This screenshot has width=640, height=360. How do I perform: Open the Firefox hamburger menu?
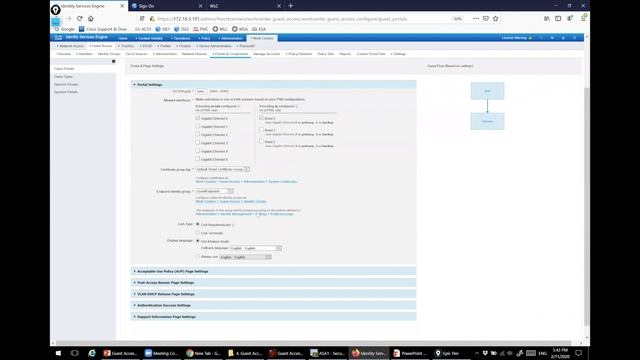(583, 19)
